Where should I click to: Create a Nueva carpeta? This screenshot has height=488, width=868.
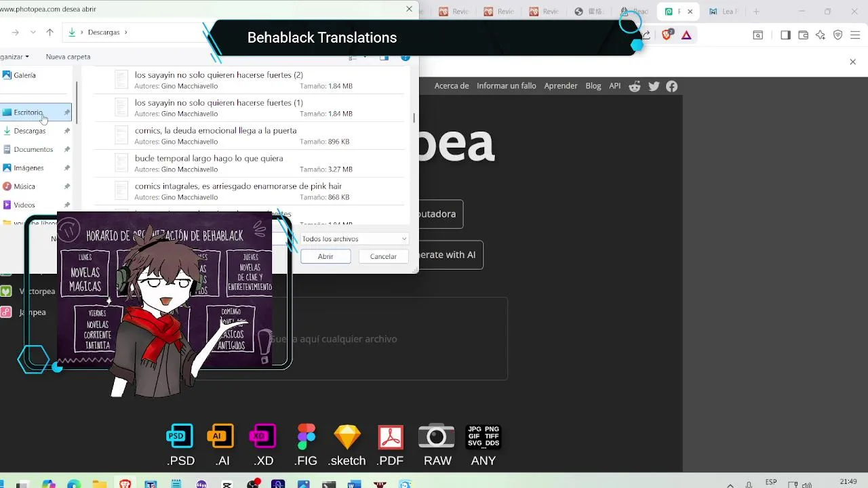[x=68, y=57]
